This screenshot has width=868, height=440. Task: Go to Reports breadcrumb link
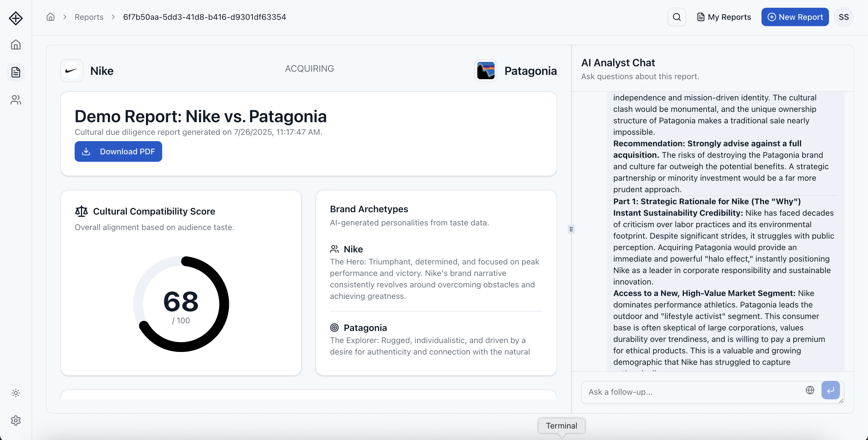tap(89, 17)
